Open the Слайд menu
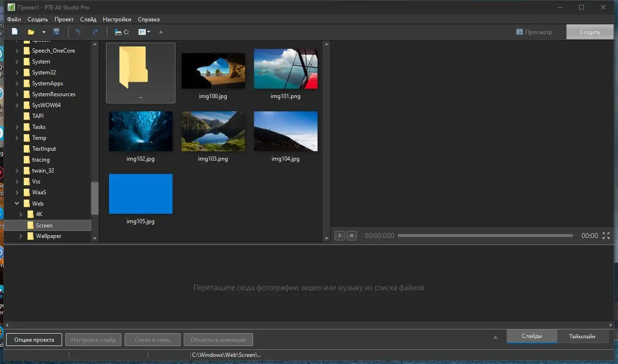 click(x=88, y=19)
